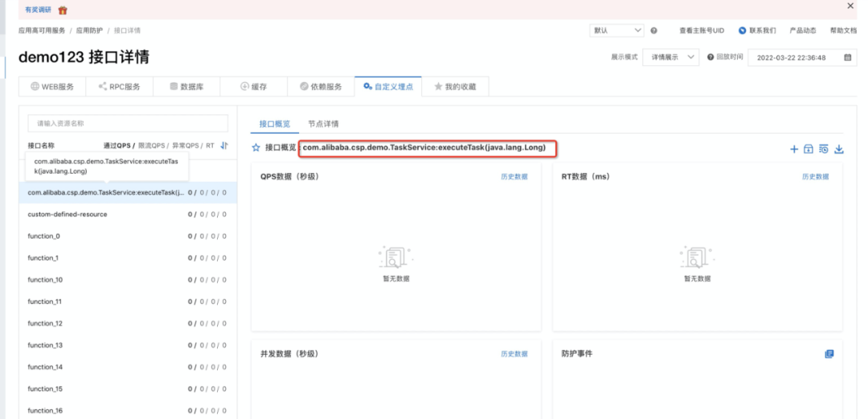The height and width of the screenshot is (419, 868).
Task: Open the 防护事件 panel pop-out icon
Action: 829,354
